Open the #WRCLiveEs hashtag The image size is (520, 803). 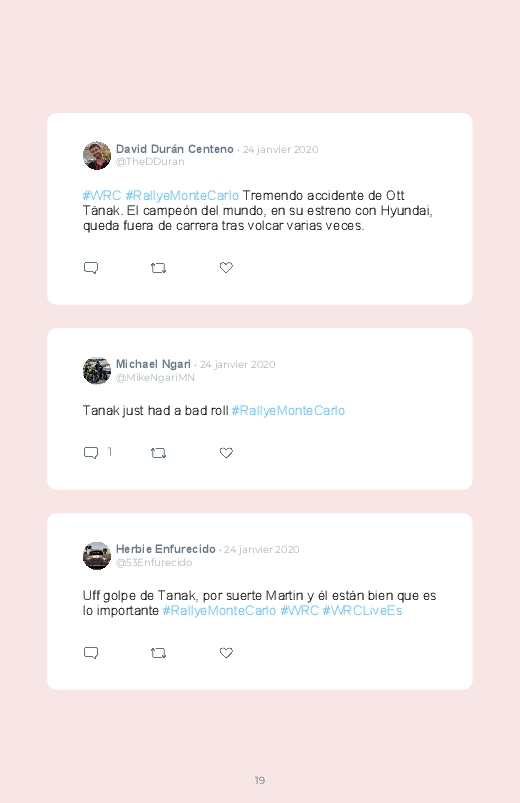362,611
